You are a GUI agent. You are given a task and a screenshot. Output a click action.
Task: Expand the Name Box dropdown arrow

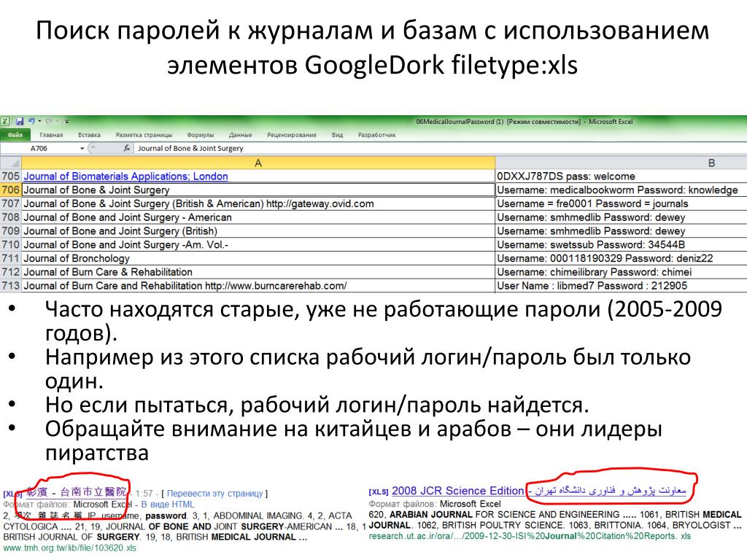[x=82, y=148]
